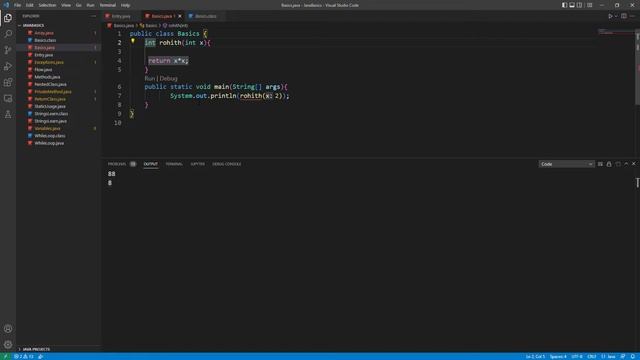Open the Remote Explorer view
640x360 pixels.
click(x=8, y=98)
